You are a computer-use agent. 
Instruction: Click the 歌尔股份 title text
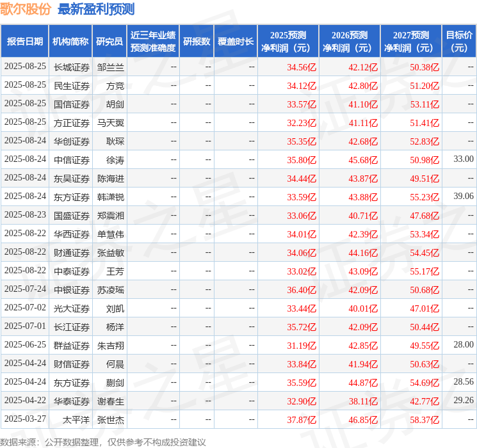[x=26, y=9]
